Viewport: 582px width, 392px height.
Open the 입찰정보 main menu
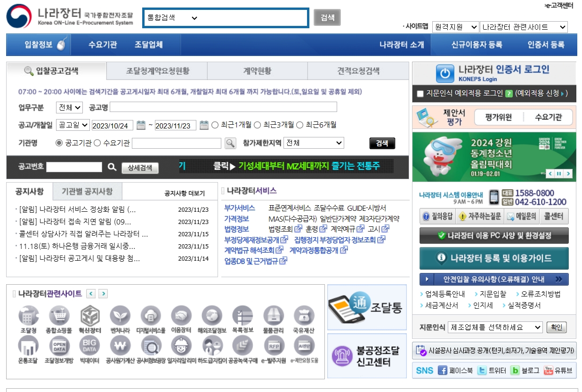coord(39,45)
